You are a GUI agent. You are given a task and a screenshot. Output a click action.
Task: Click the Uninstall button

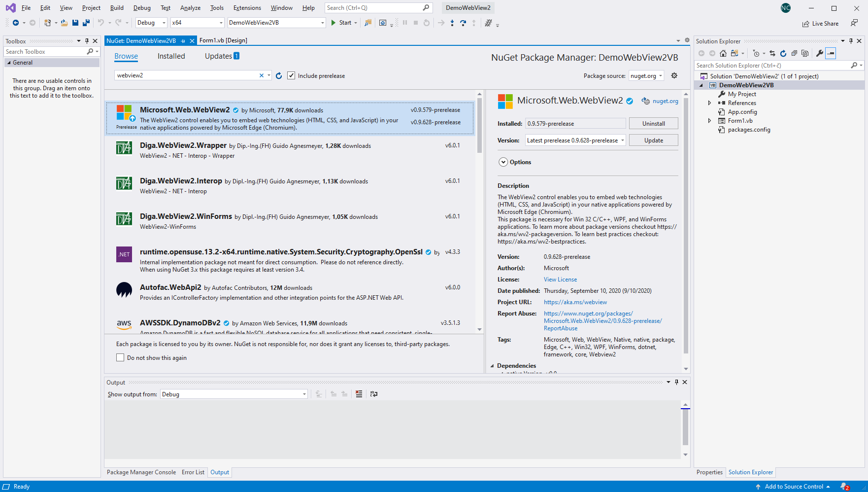click(654, 124)
